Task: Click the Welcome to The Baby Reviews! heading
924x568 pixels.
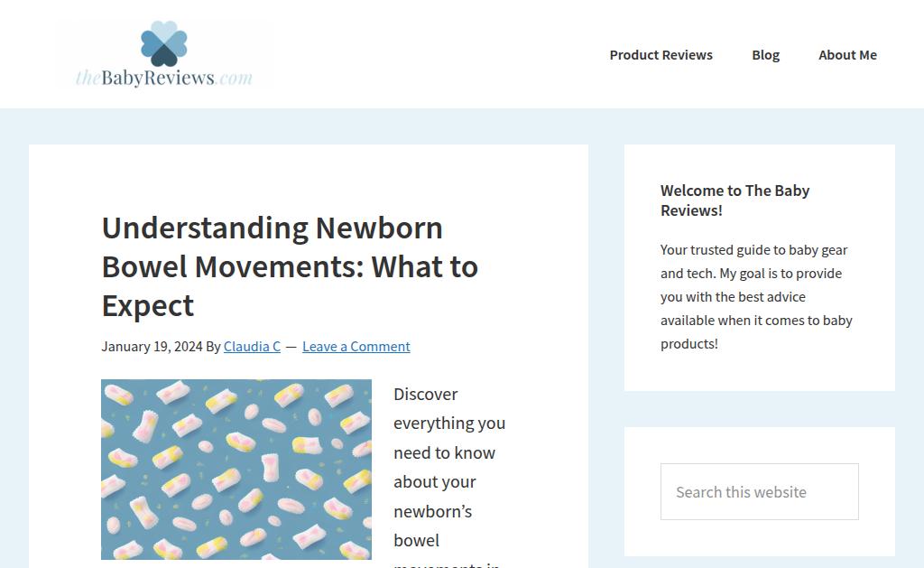Action: pyautogui.click(x=735, y=200)
